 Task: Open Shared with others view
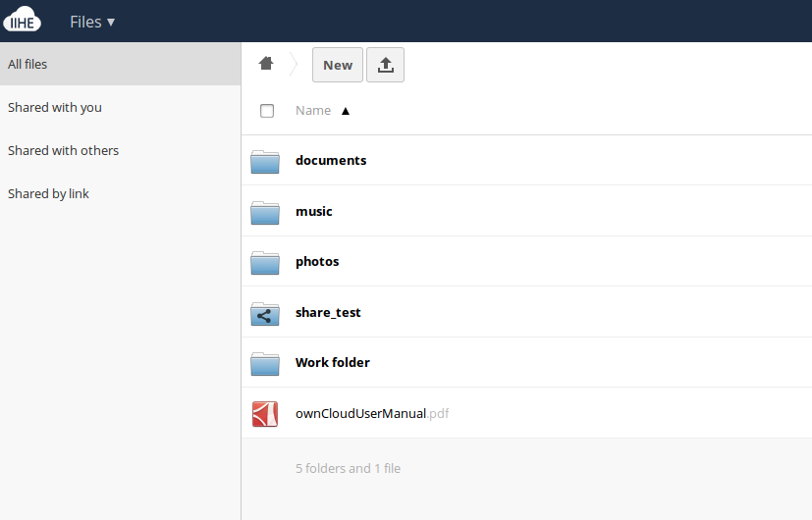[x=63, y=151]
